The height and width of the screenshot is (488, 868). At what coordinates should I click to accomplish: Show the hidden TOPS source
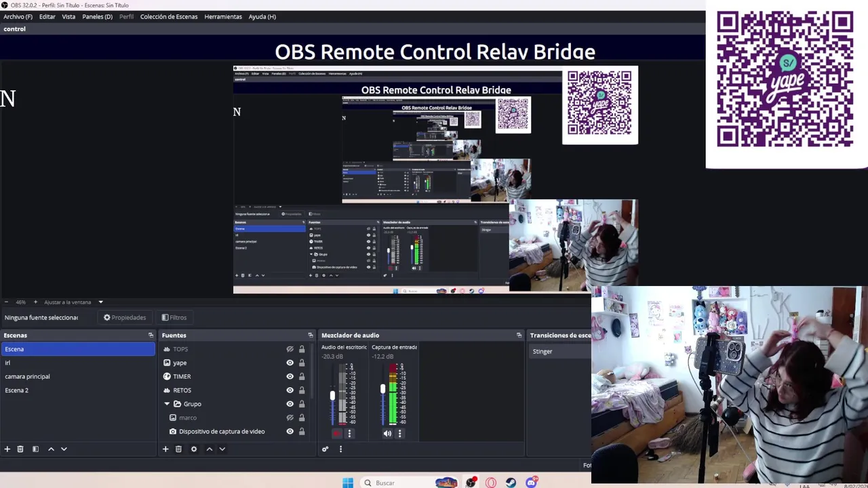290,349
